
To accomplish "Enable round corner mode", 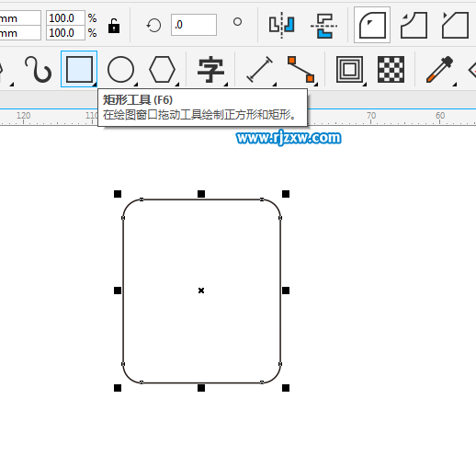I will [x=372, y=25].
